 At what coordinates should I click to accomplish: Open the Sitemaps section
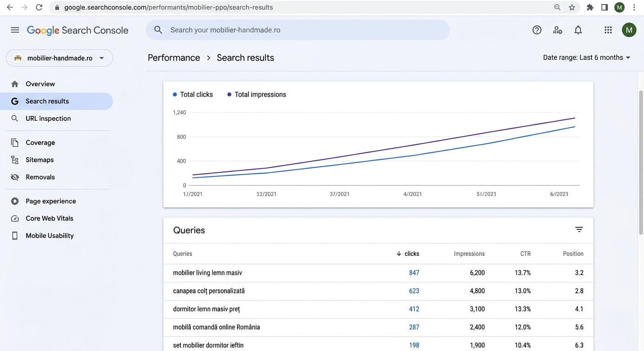click(x=56, y=160)
